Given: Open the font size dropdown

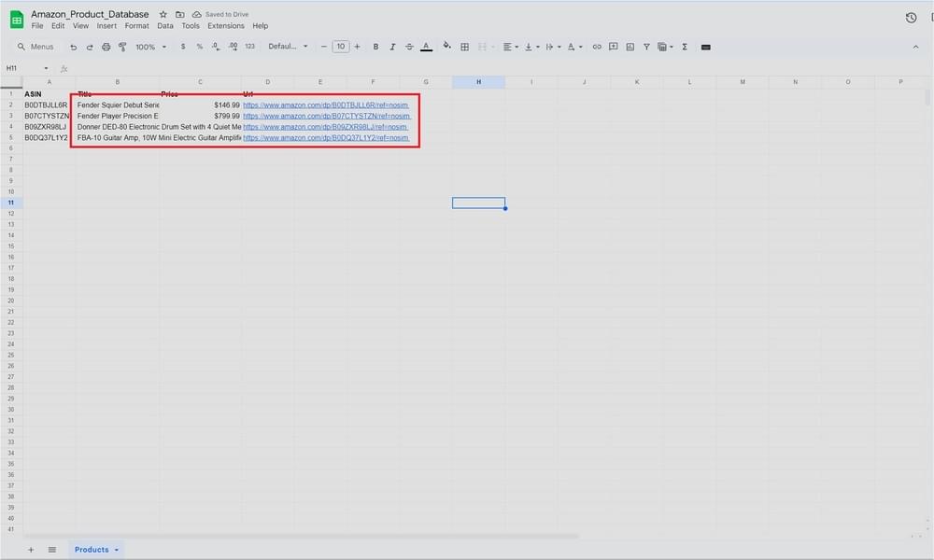Looking at the screenshot, I should point(341,46).
